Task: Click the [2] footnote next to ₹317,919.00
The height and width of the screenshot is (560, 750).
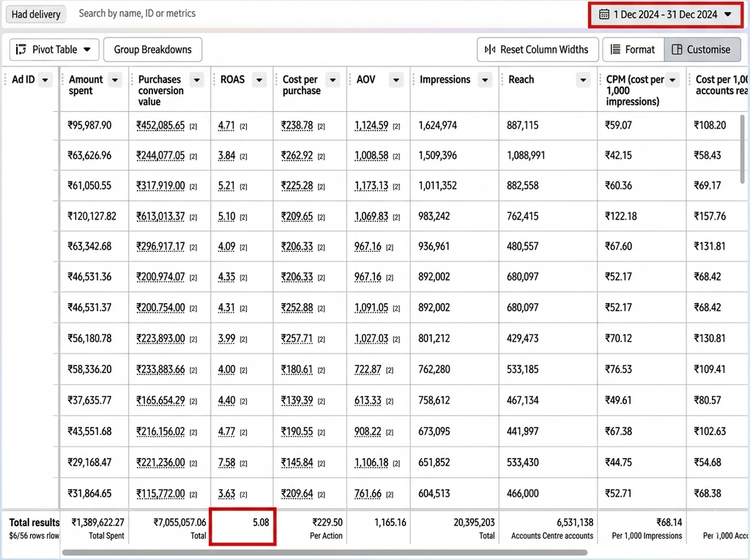Action: [x=193, y=187]
